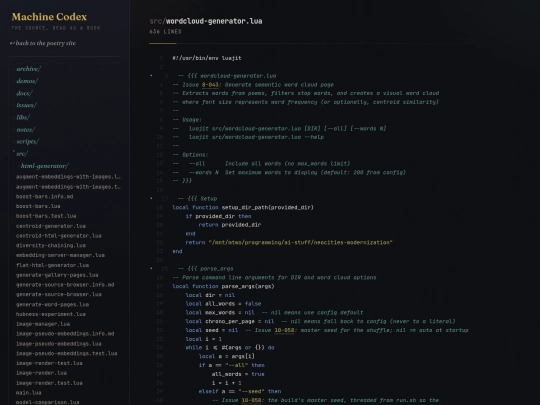Viewport: 540px width, 405px height.
Task: Open boost-bars.lua file
Action: pos(38,206)
